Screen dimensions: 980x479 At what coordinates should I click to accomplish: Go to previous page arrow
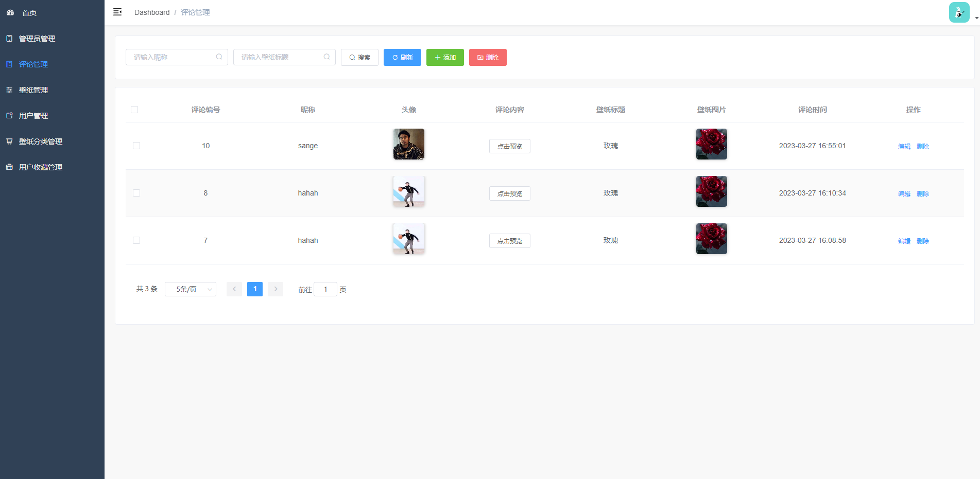[x=234, y=289]
